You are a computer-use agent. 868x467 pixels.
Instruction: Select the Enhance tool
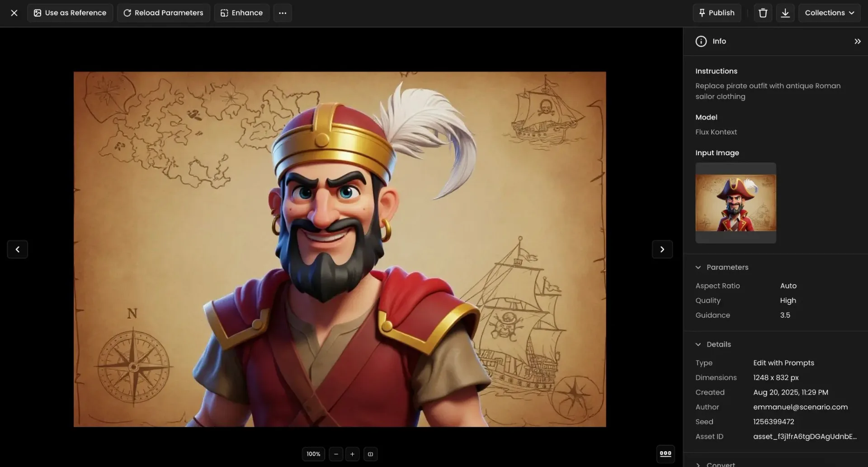point(241,13)
